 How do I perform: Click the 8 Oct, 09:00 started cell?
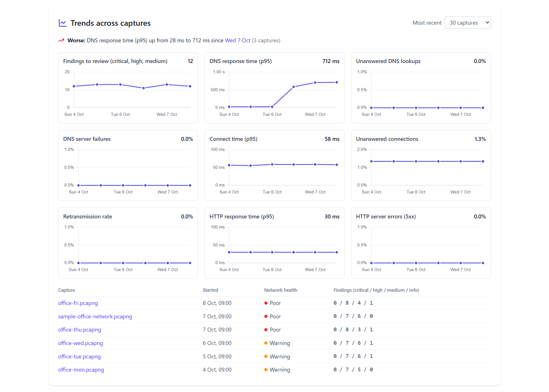coord(217,303)
